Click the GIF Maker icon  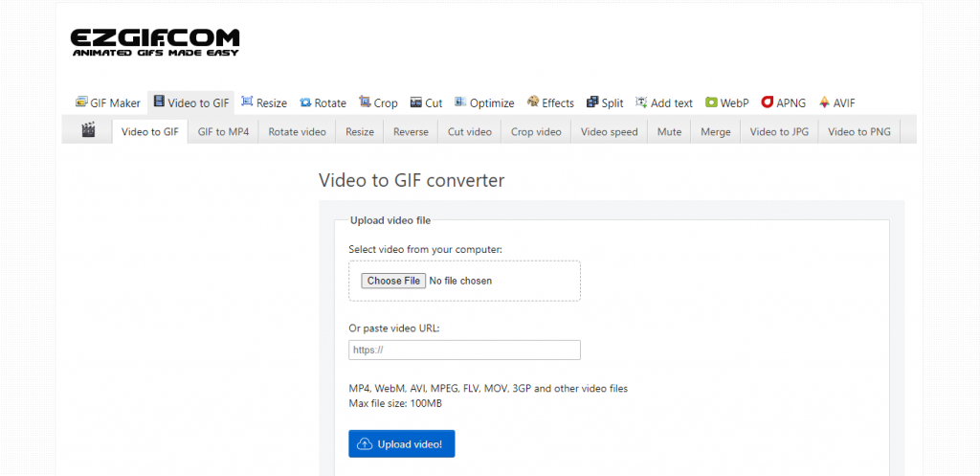point(82,102)
